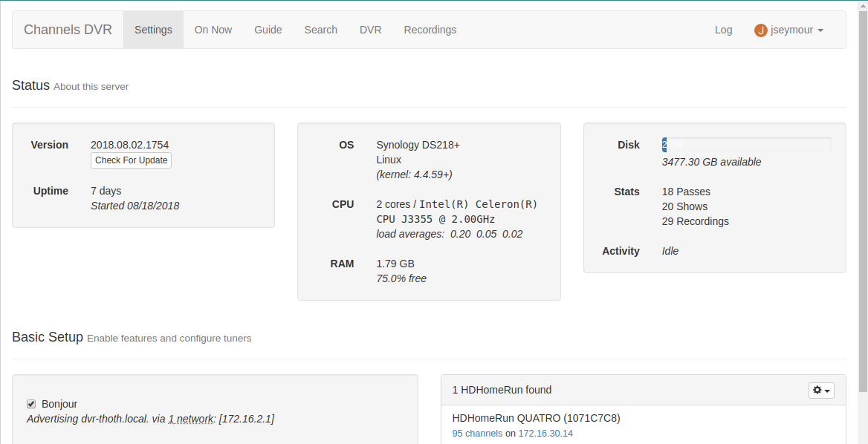Open the Settings tab
This screenshot has width=868, height=444.
pyautogui.click(x=153, y=30)
